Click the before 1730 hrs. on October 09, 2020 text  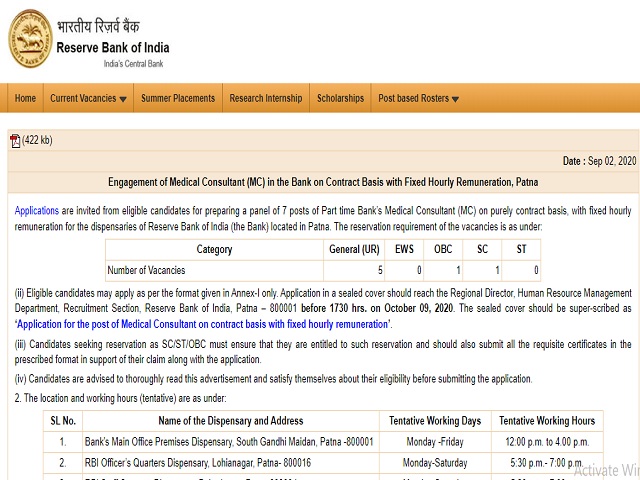pyautogui.click(x=377, y=308)
